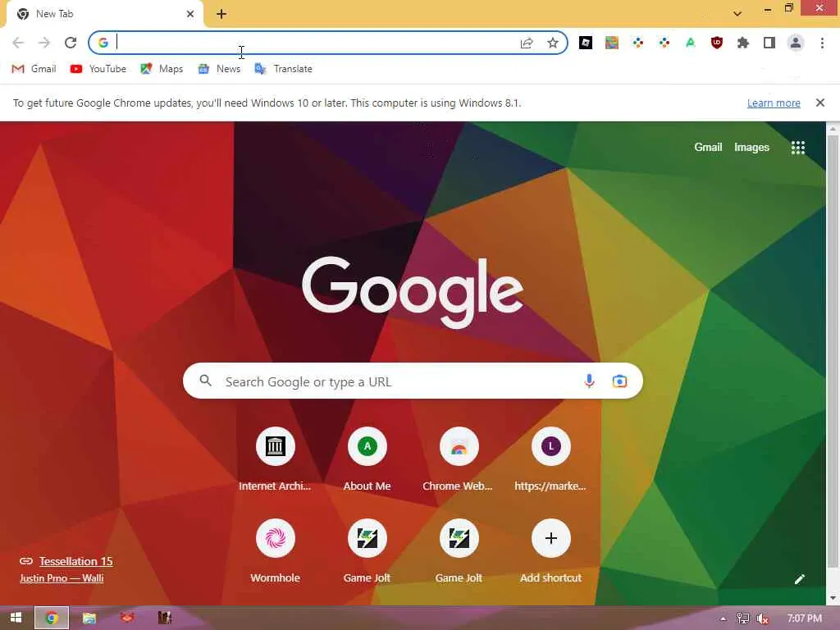Open the 7:07 PM taskbar clock

804,619
